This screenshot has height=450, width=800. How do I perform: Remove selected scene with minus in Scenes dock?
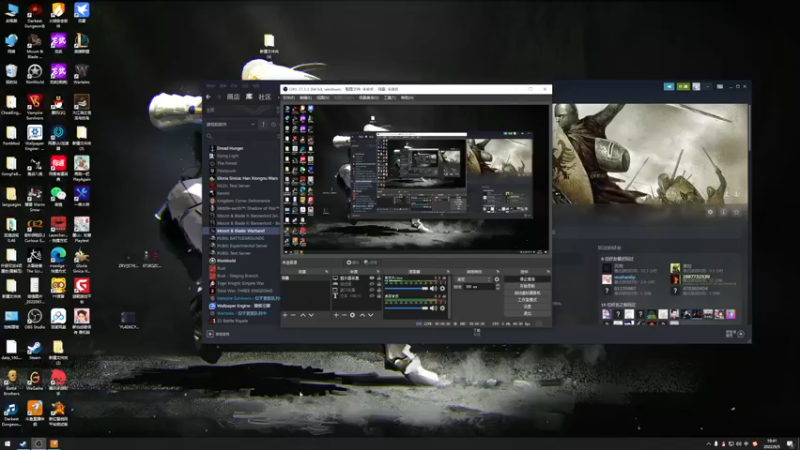(x=293, y=315)
